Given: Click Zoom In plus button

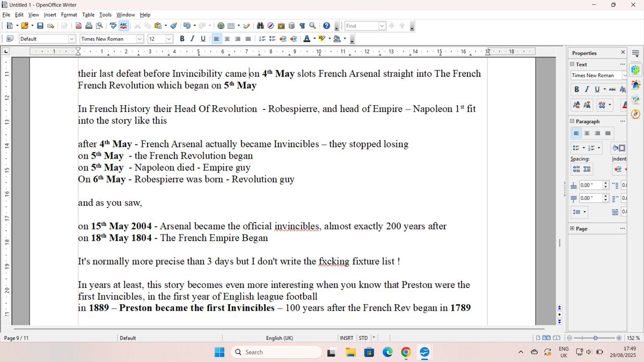Looking at the screenshot, I should click(619, 338).
